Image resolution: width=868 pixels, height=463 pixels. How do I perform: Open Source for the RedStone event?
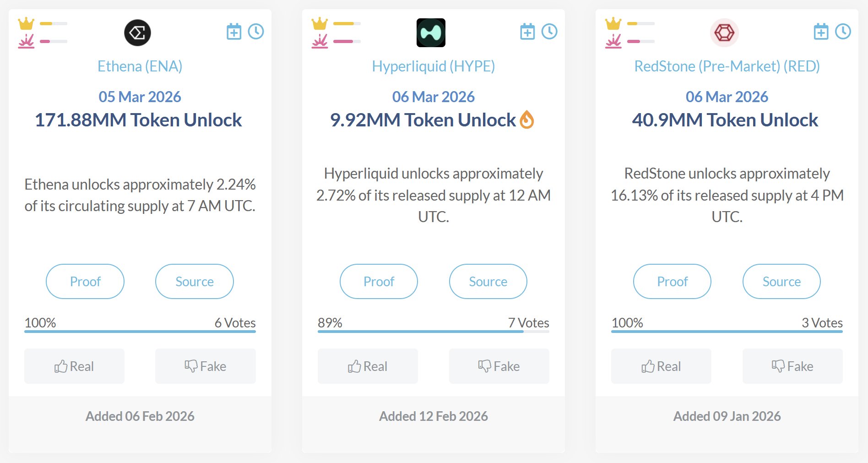coord(781,281)
